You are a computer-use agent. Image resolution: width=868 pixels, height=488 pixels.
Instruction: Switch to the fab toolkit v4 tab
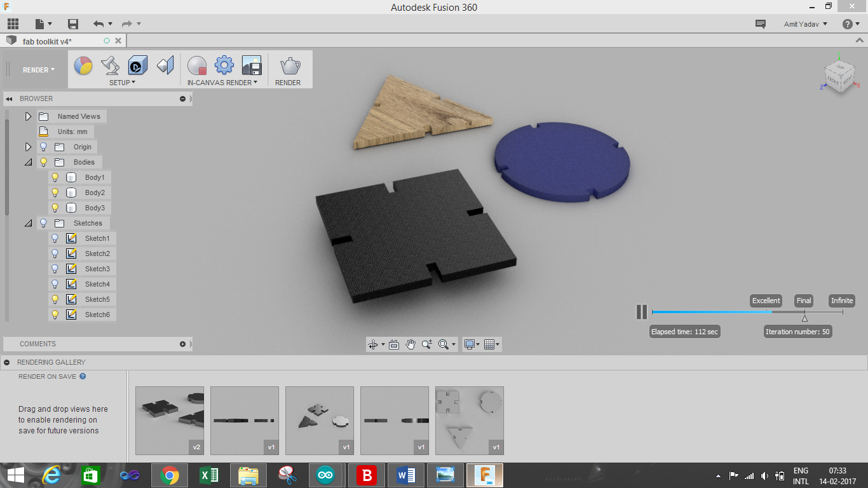pos(47,41)
